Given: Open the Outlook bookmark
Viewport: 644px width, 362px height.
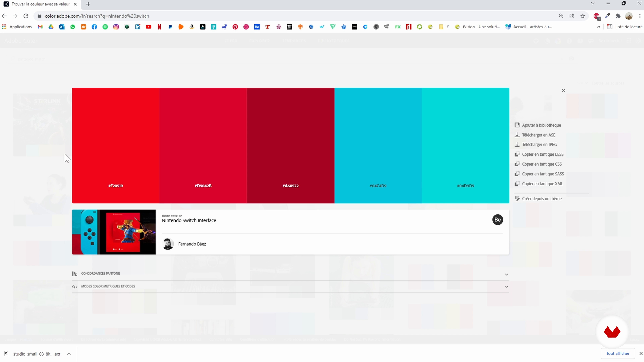Looking at the screenshot, I should (x=62, y=27).
